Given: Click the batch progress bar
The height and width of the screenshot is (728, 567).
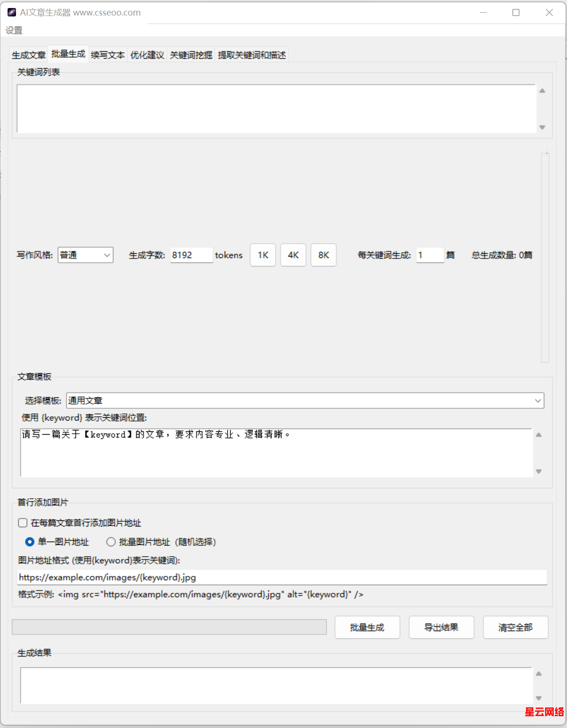Looking at the screenshot, I should coord(169,627).
